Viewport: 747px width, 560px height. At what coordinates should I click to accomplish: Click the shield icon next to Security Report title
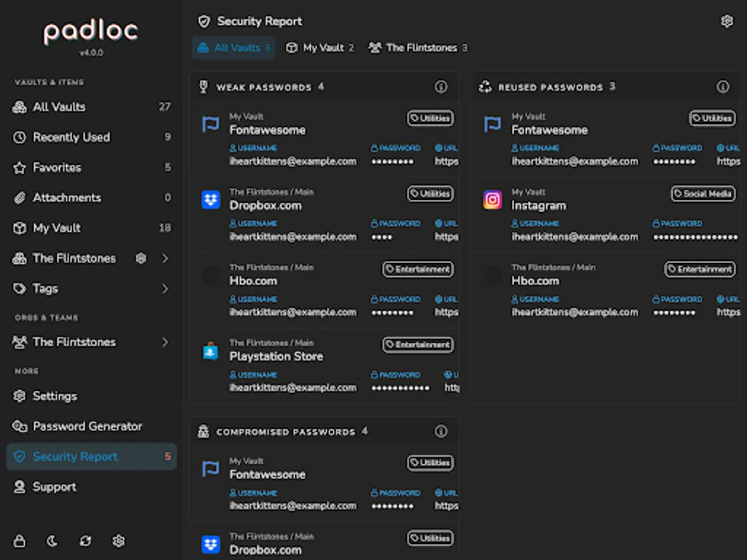(204, 22)
